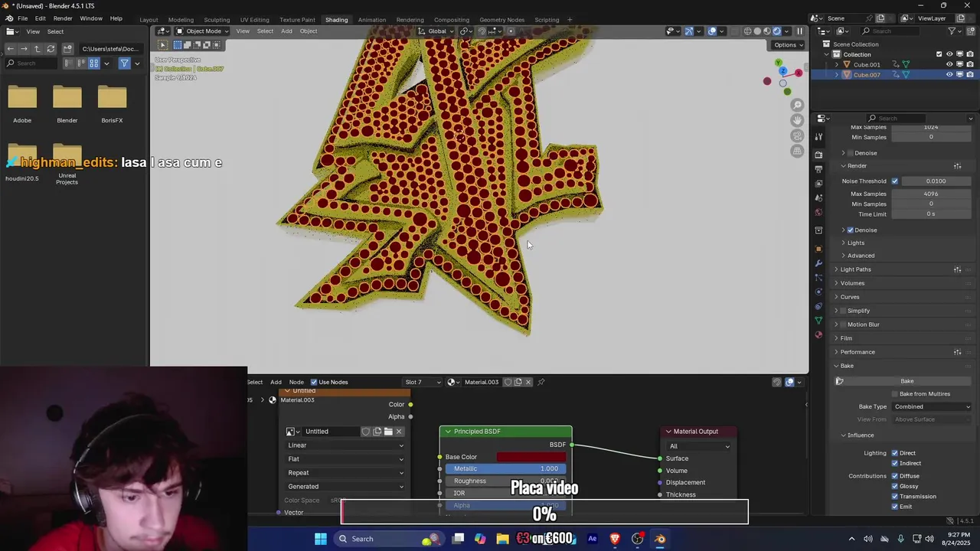Pause the viewport render preview
Image resolution: width=980 pixels, height=551 pixels.
point(799,31)
